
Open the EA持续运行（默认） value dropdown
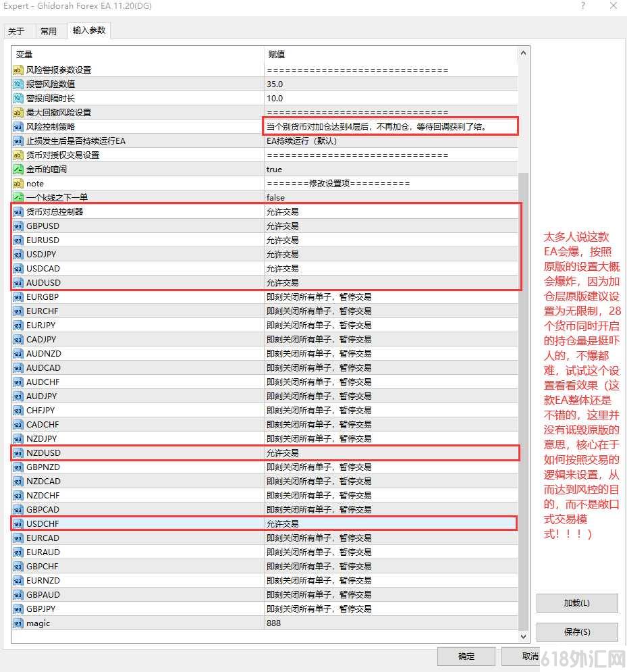pos(391,140)
